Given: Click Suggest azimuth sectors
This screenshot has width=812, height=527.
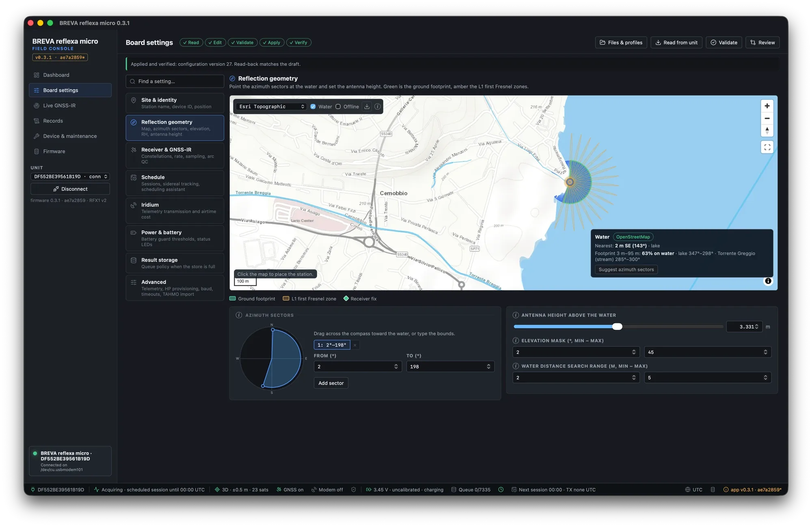Looking at the screenshot, I should (626, 269).
